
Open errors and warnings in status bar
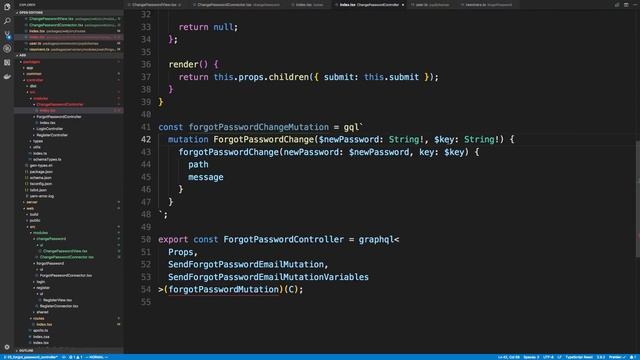(x=76, y=357)
